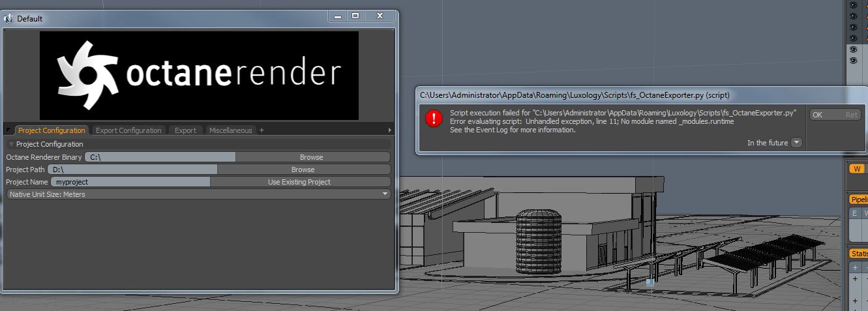Open the 'In the future' dropdown

(x=796, y=143)
